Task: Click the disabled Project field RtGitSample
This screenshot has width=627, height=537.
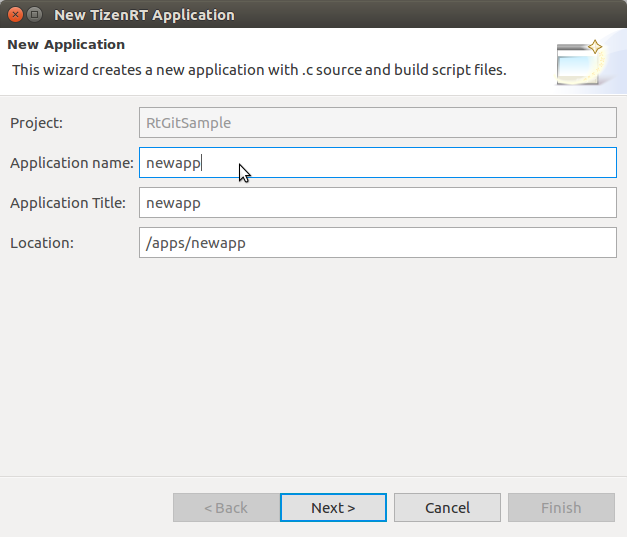Action: coord(377,123)
